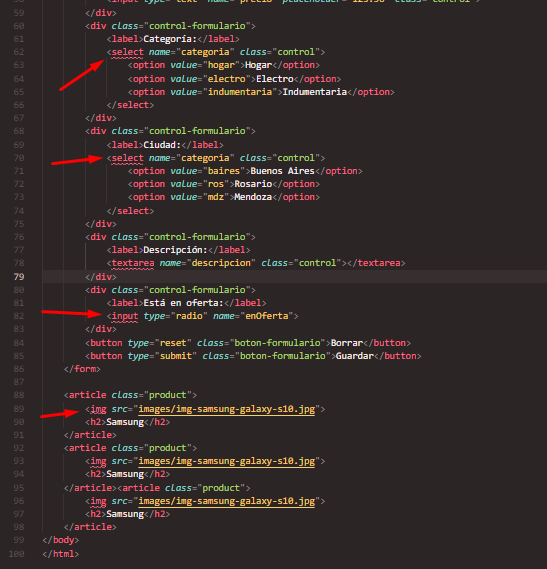Click the "baires" option value string
This screenshot has height=569, width=547.
[224, 171]
